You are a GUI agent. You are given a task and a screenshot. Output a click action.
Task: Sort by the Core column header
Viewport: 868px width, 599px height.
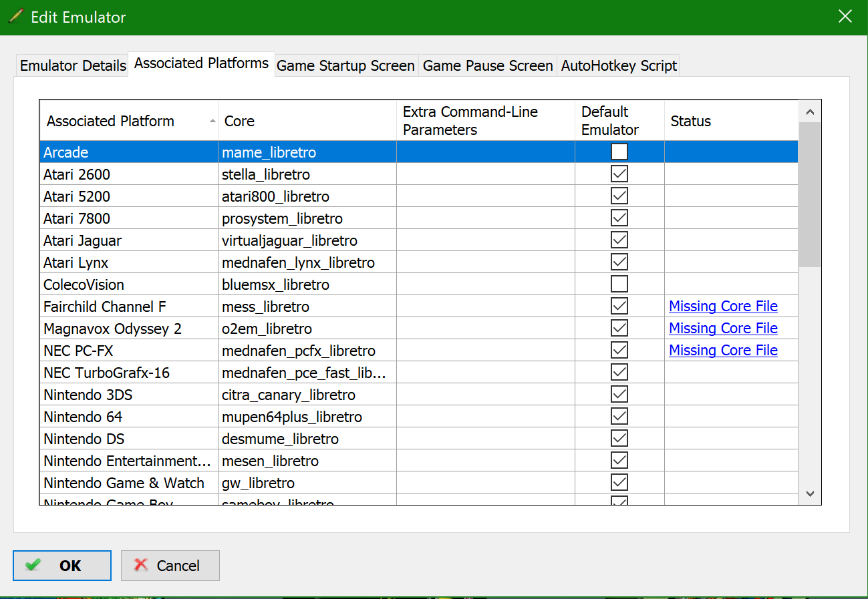[x=307, y=121]
